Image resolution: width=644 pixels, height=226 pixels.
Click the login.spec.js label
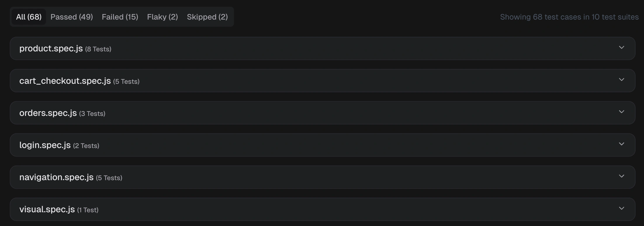44,145
